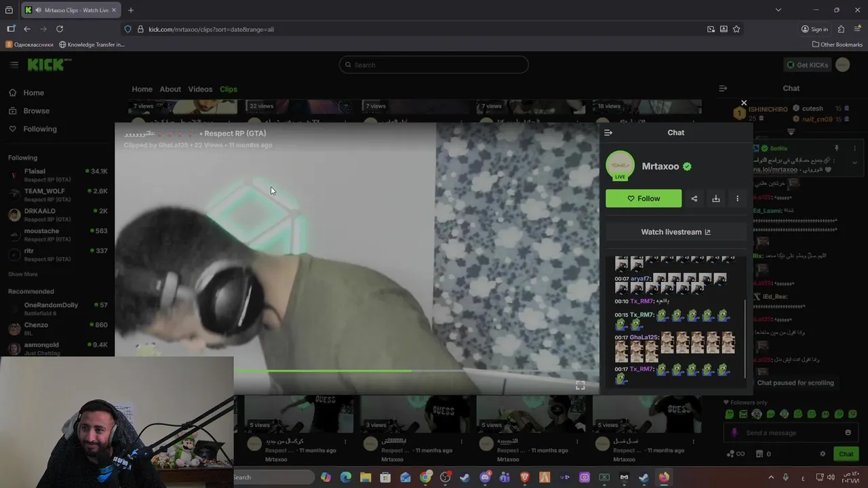Viewport: 868px width, 488px height.
Task: Open chat settings gear icon
Action: (x=823, y=454)
